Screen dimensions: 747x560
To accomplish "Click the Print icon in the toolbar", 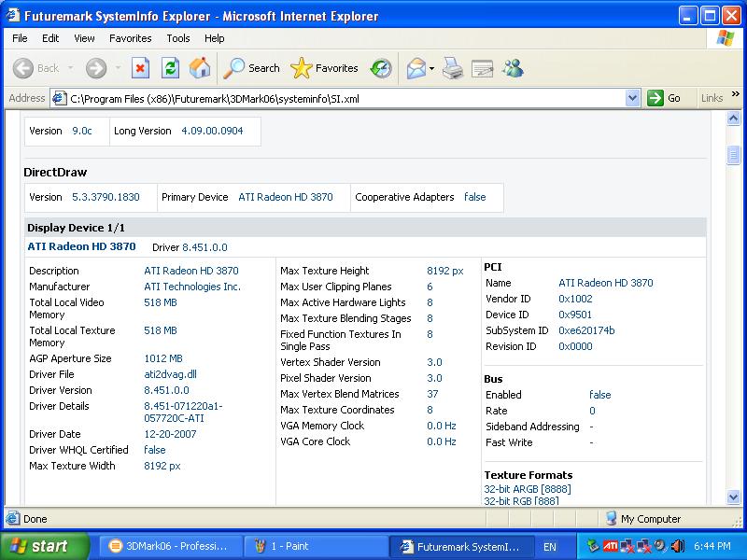I will pyautogui.click(x=453, y=68).
